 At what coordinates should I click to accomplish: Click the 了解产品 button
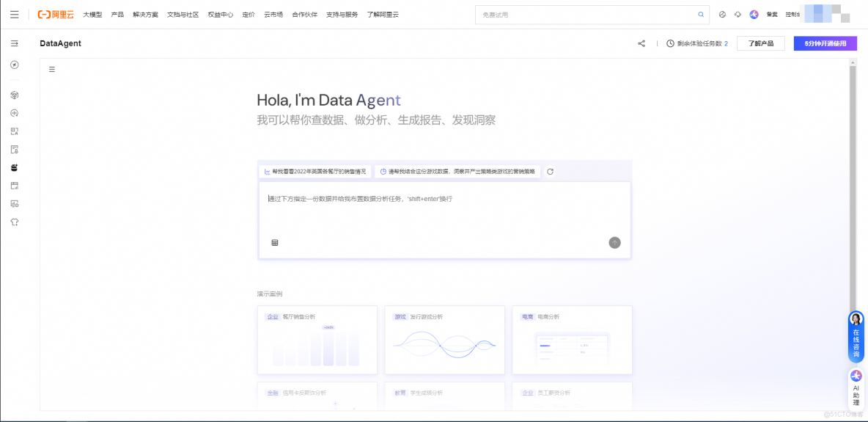761,43
